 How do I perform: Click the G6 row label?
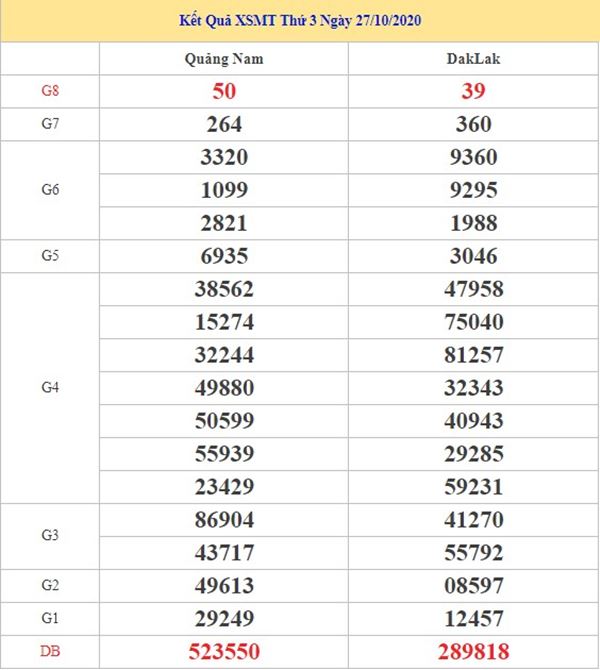[x=50, y=189]
